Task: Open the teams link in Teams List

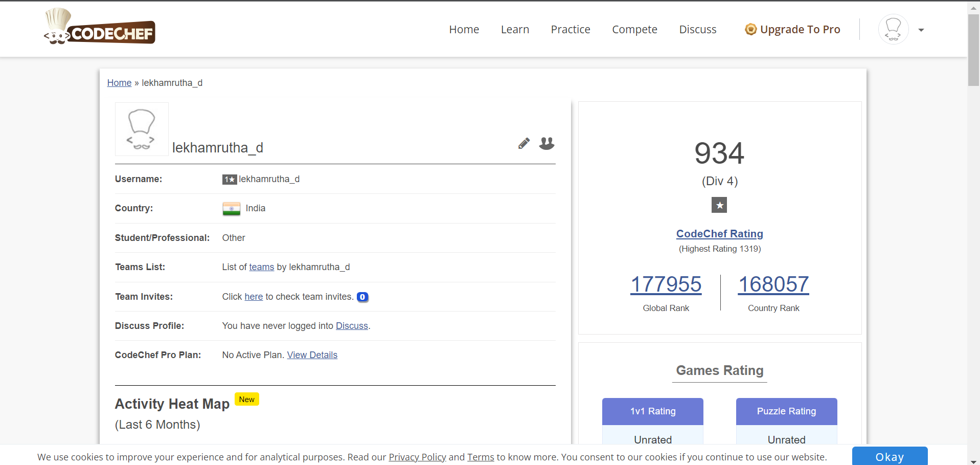Action: [x=262, y=267]
